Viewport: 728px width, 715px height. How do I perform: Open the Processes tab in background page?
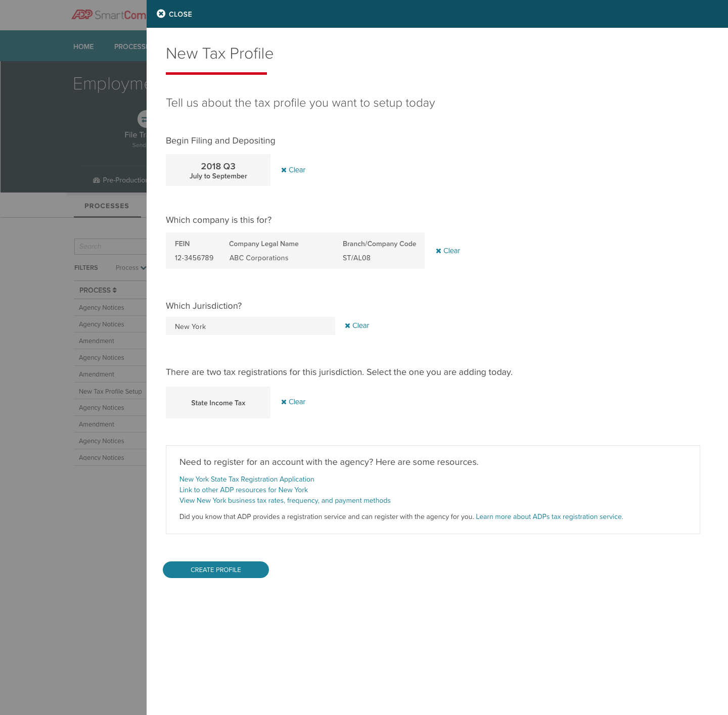[107, 206]
